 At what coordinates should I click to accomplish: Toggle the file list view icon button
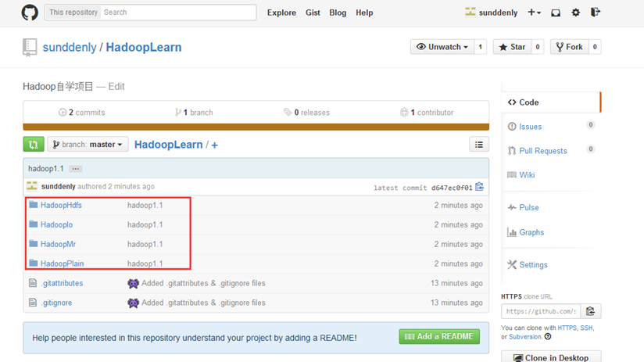pos(479,145)
